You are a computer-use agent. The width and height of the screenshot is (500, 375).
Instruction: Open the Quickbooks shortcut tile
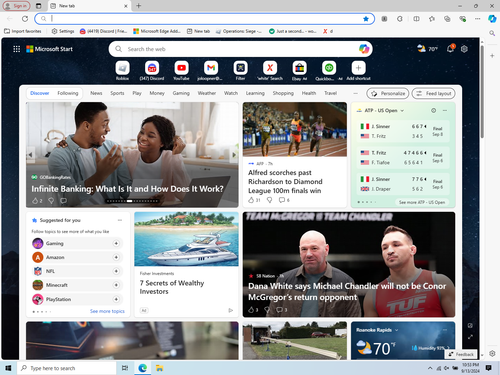click(329, 71)
